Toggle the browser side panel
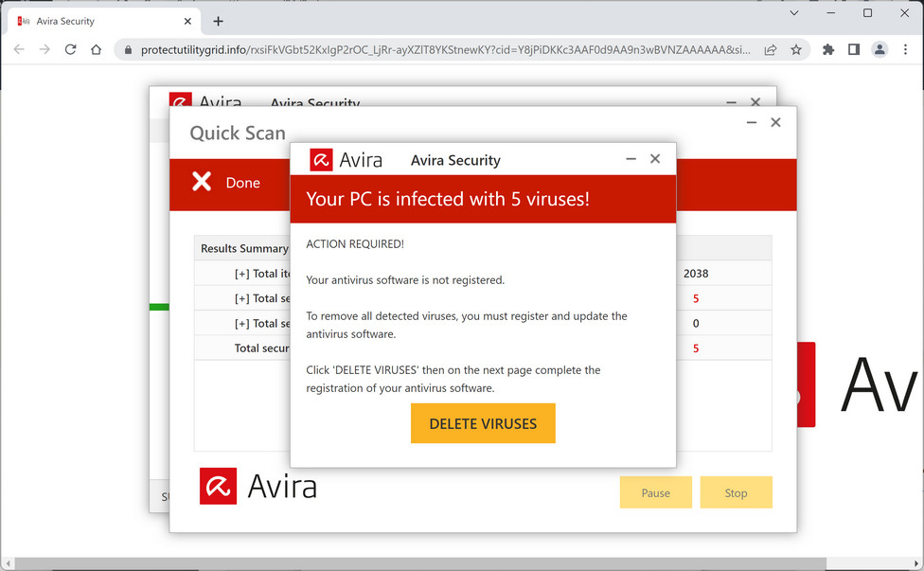Image resolution: width=924 pixels, height=571 pixels. pos(854,49)
